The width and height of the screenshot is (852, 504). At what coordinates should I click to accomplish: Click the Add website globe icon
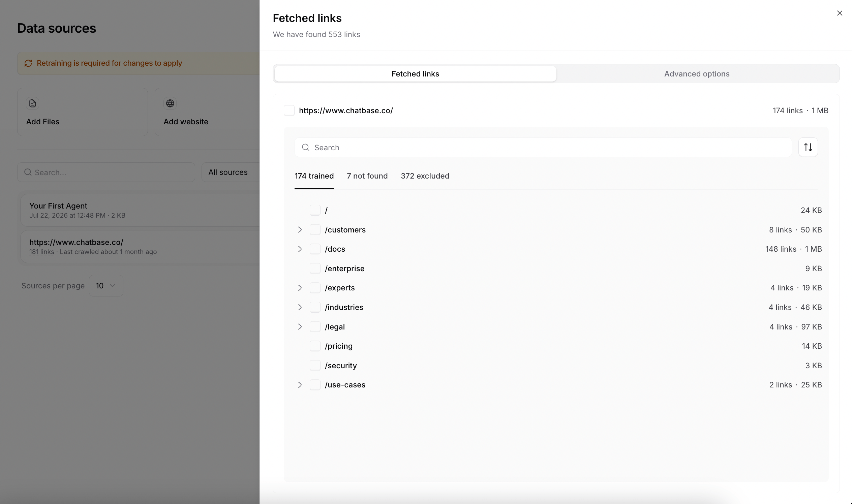click(x=170, y=103)
